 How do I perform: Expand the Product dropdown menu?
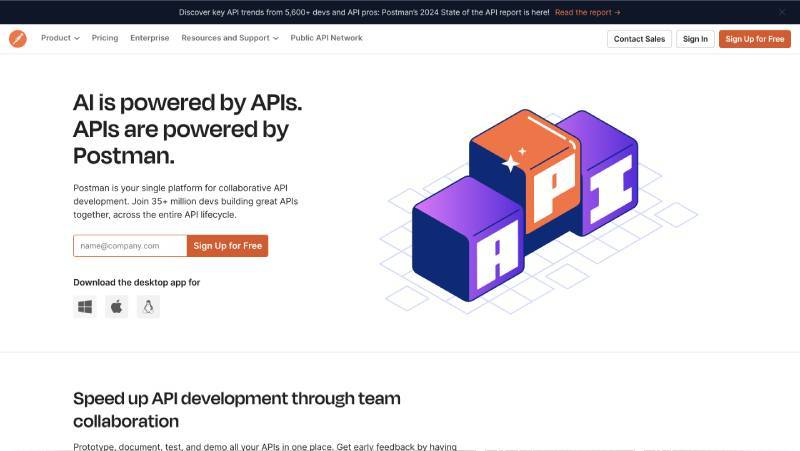point(60,38)
